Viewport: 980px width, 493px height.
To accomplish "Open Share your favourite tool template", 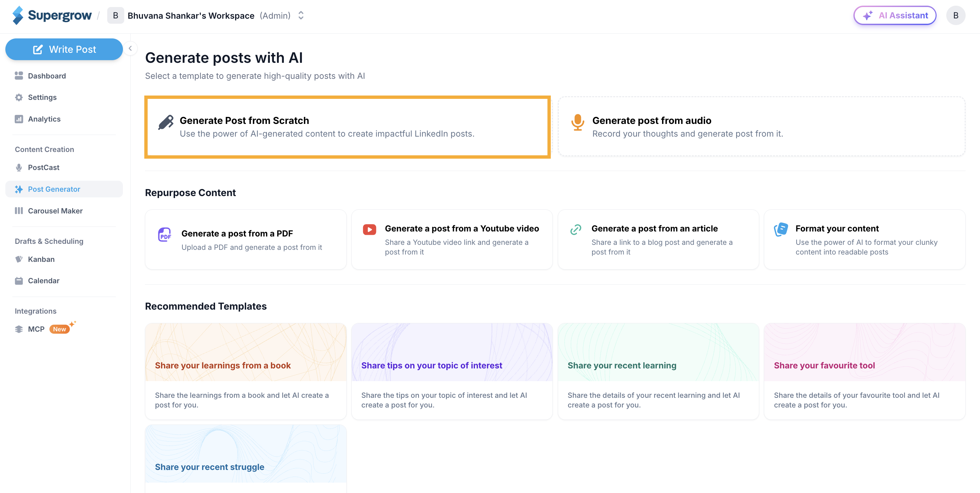I will [864, 371].
